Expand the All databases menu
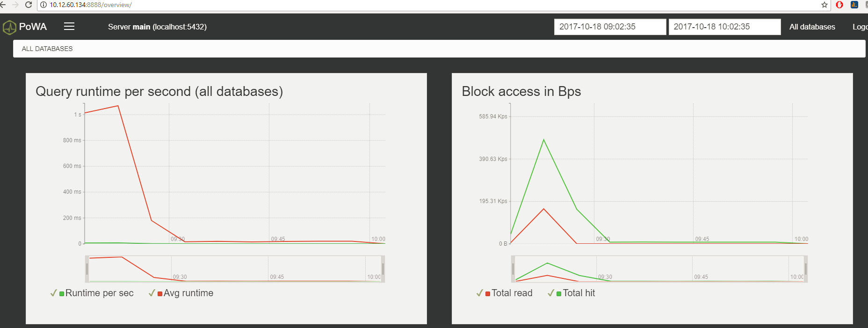The width and height of the screenshot is (868, 328). click(812, 27)
